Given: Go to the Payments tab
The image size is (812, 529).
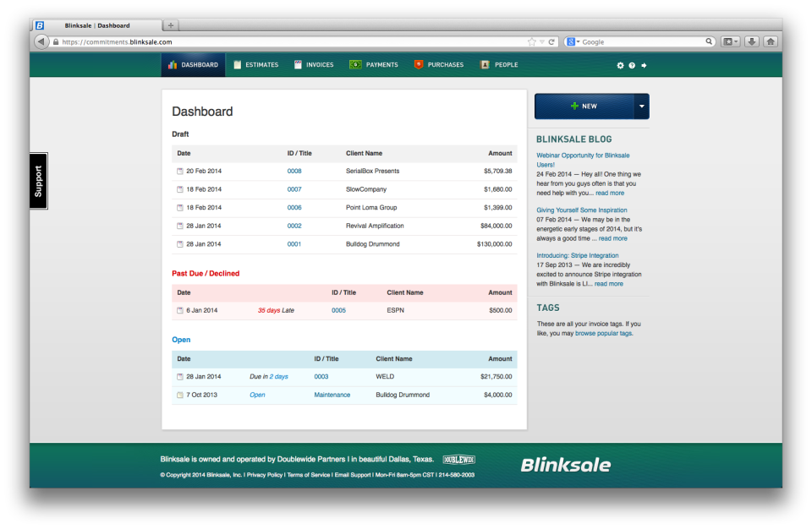Looking at the screenshot, I should tap(374, 65).
